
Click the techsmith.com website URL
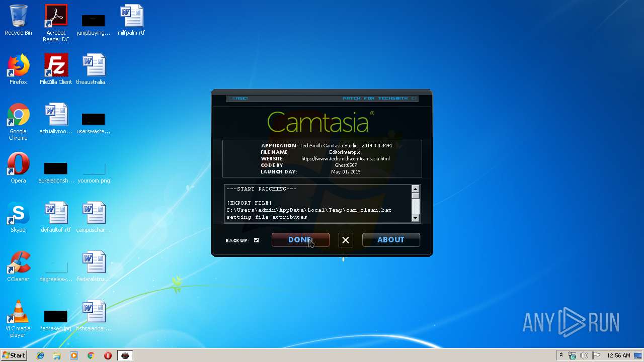346,158
